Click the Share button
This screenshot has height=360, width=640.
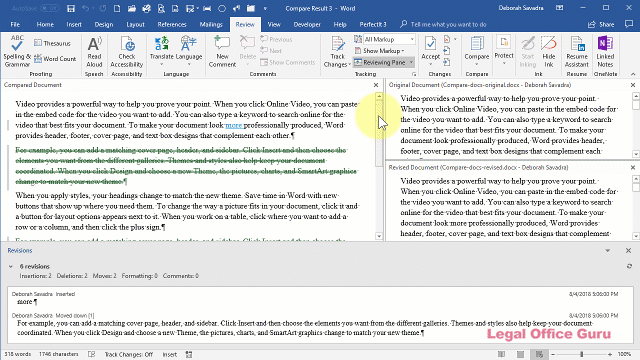(601, 24)
